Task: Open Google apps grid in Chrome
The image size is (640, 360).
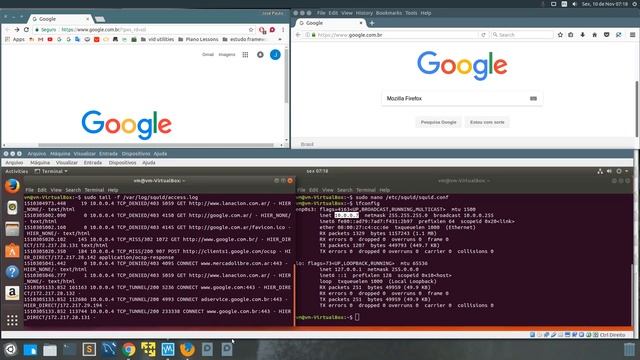Action: pos(245,55)
